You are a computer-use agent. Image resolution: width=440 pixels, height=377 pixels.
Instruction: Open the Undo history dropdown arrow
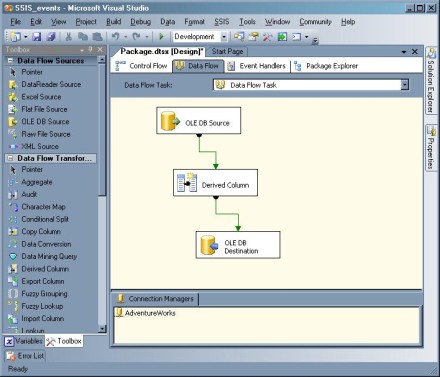pos(126,37)
